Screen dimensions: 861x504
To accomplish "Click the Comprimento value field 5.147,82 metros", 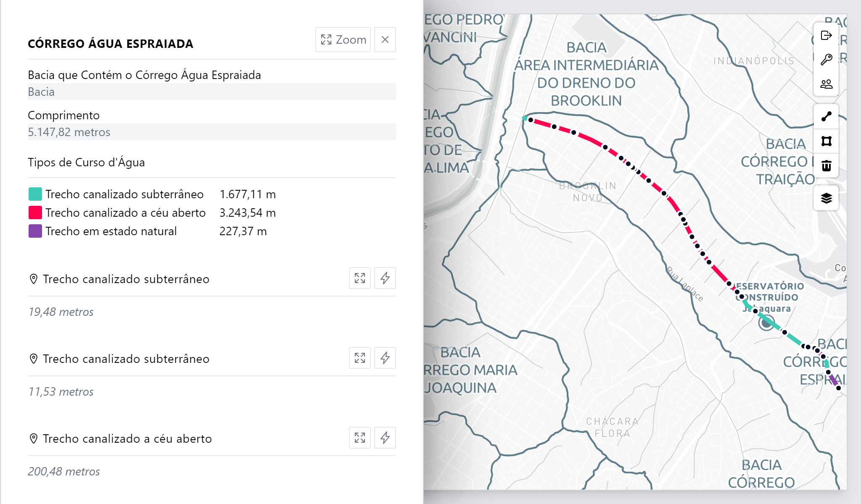I will pyautogui.click(x=212, y=132).
